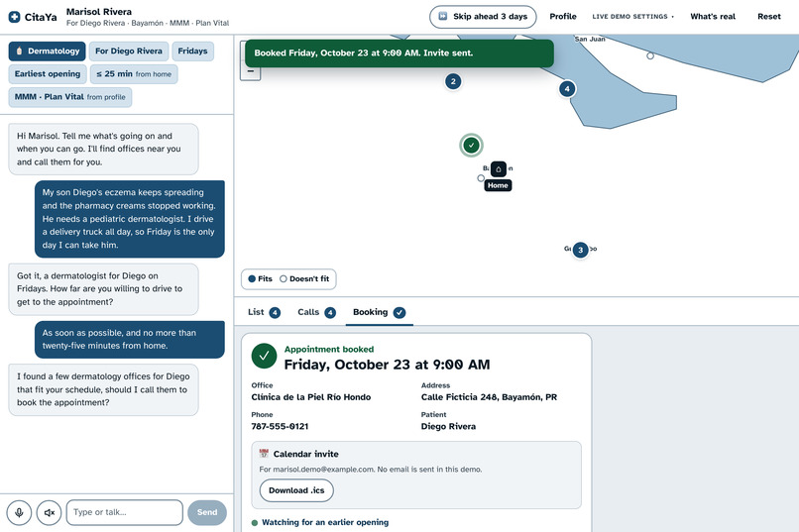The width and height of the screenshot is (799, 532).
Task: Click the small unfilled marker near Home
Action: click(481, 178)
